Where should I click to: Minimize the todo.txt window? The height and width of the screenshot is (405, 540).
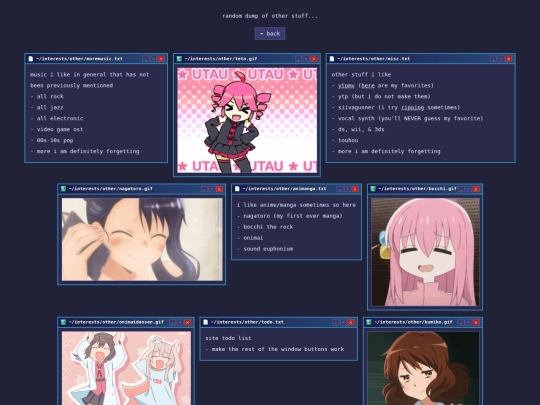(335, 322)
